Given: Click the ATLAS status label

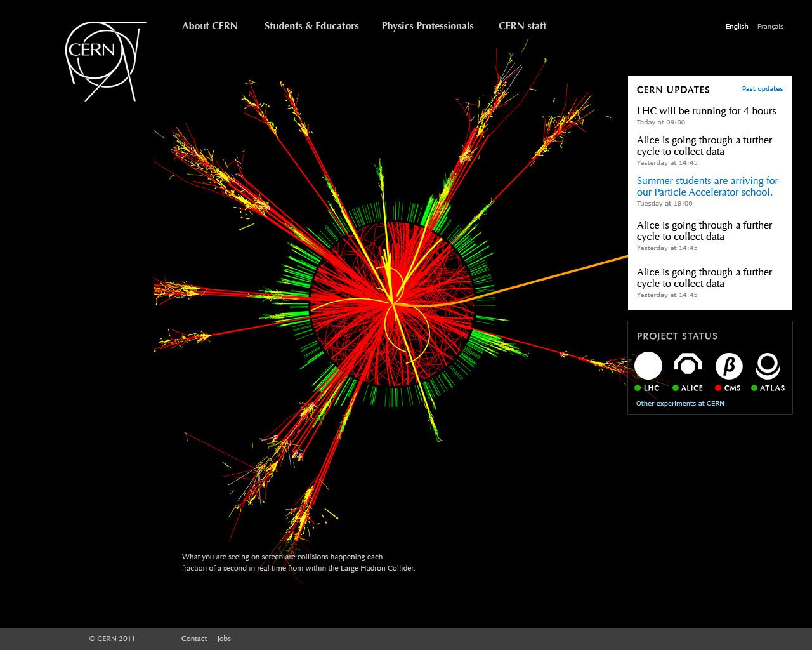Looking at the screenshot, I should pos(772,388).
